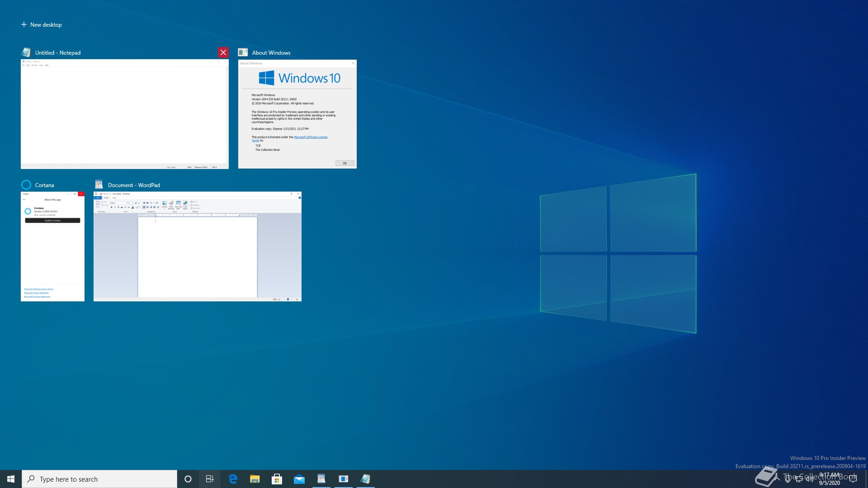
Task: Select the About Windows dialog thumbnail
Action: (297, 114)
